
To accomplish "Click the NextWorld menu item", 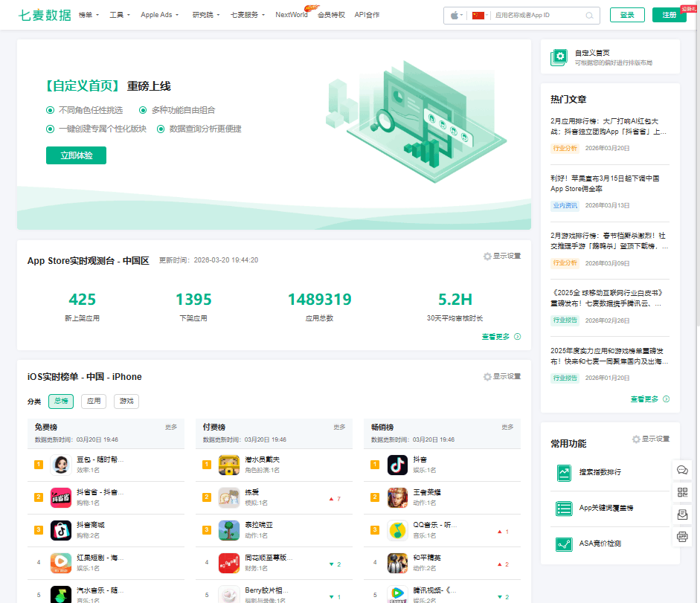I will 292,14.
